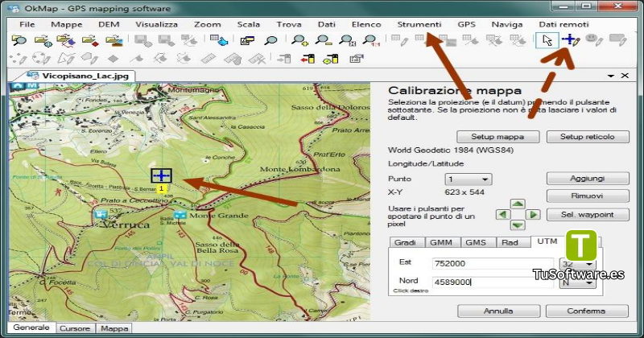Move calibration point up one pixel

tap(518, 204)
